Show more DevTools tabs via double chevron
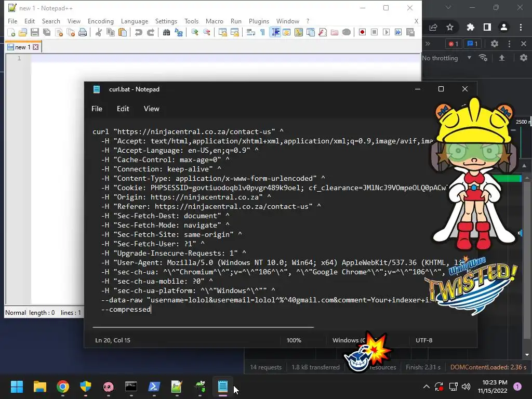 click(428, 44)
